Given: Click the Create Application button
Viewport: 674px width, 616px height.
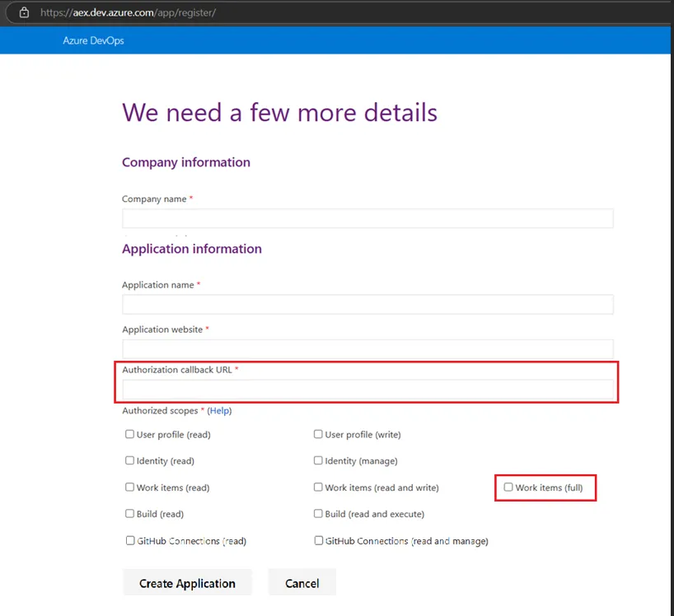Looking at the screenshot, I should coord(187,582).
